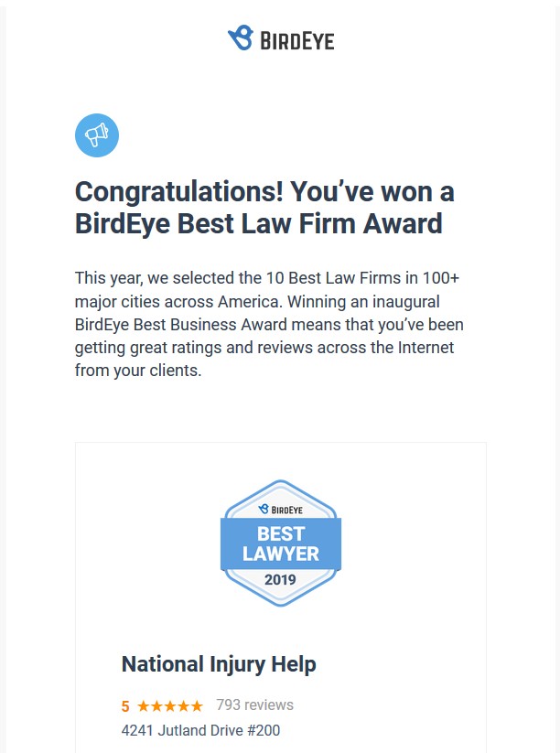Click the BirdEye Best Law Firm Award heading line
The width and height of the screenshot is (560, 753).
[x=258, y=224]
